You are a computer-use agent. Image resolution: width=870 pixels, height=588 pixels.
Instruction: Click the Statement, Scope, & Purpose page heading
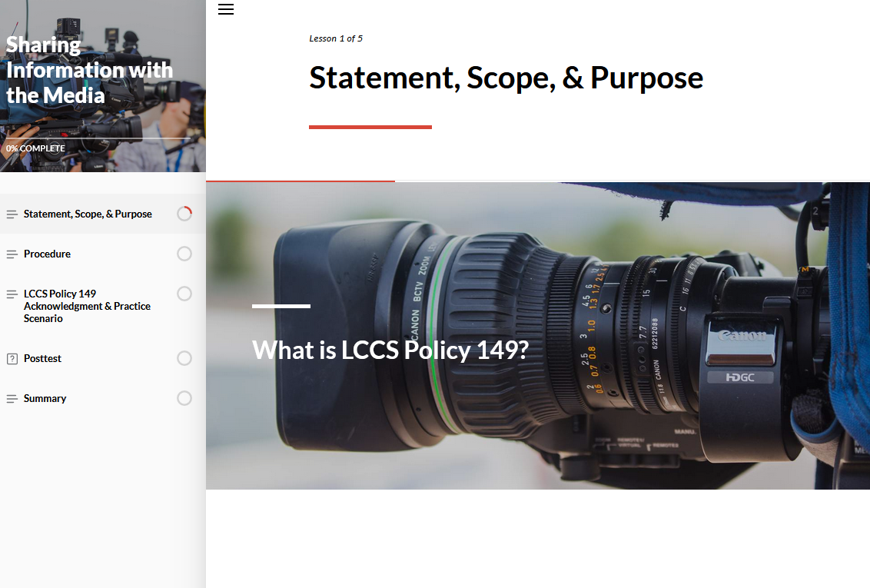(506, 78)
